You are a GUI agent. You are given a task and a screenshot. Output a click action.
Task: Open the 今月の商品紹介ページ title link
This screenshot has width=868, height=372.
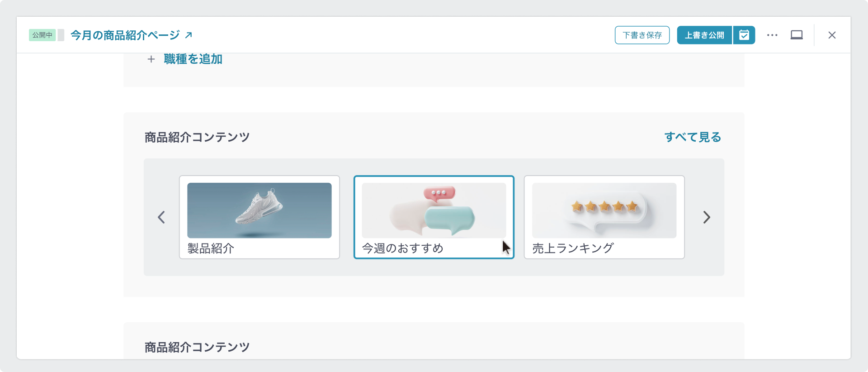coord(125,35)
